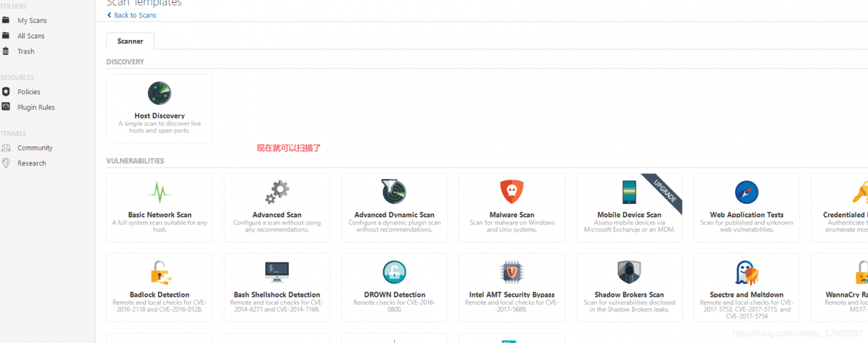Screen dimensions: 868x343
Task: Click the My Scans folder icon
Action: pyautogui.click(x=5, y=20)
